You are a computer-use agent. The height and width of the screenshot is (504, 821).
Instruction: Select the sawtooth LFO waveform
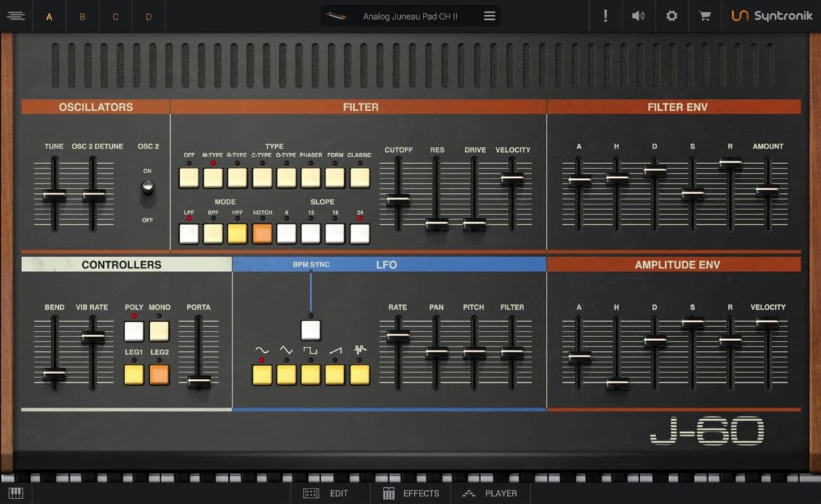(335, 373)
